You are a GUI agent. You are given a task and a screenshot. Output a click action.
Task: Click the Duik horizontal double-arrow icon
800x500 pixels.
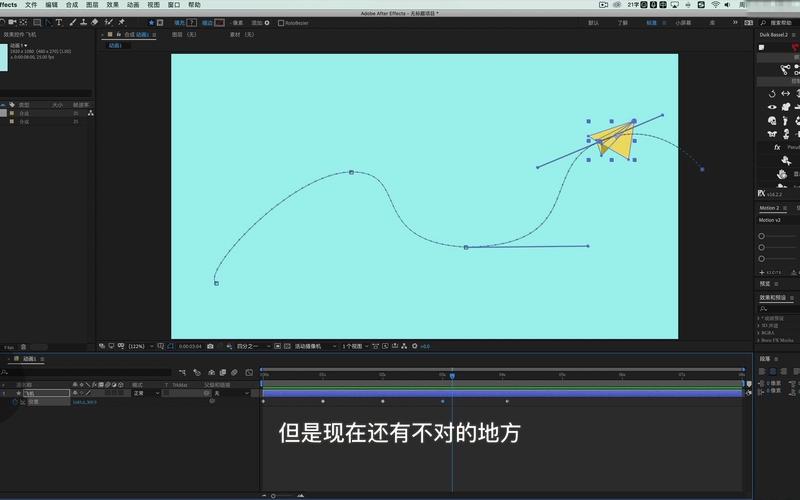(x=786, y=93)
